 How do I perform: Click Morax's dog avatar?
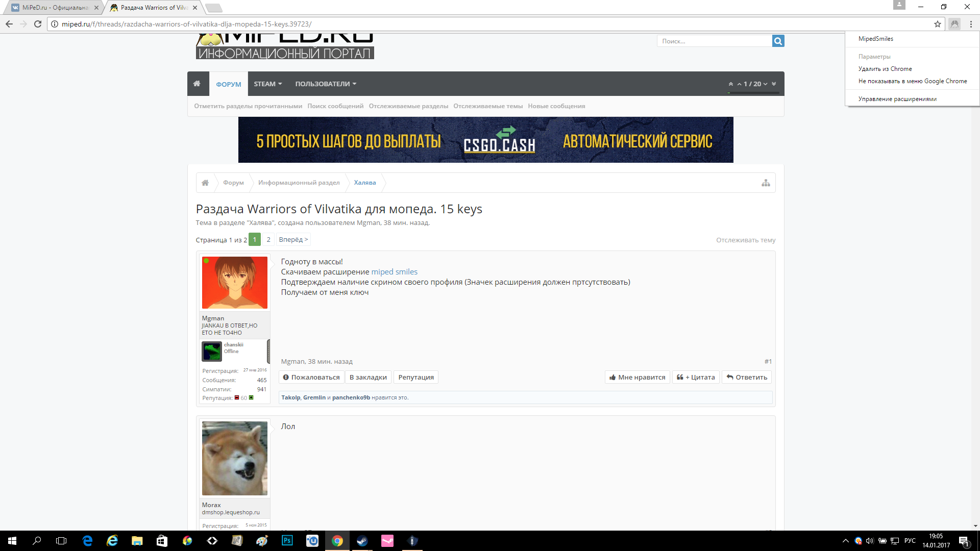pos(235,458)
